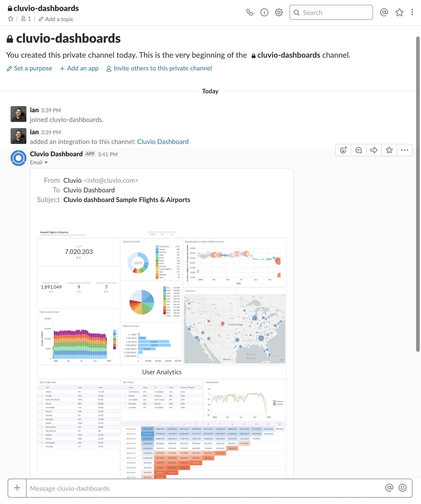Open the emoji picker in composer
The image size is (421, 504).
click(x=402, y=488)
